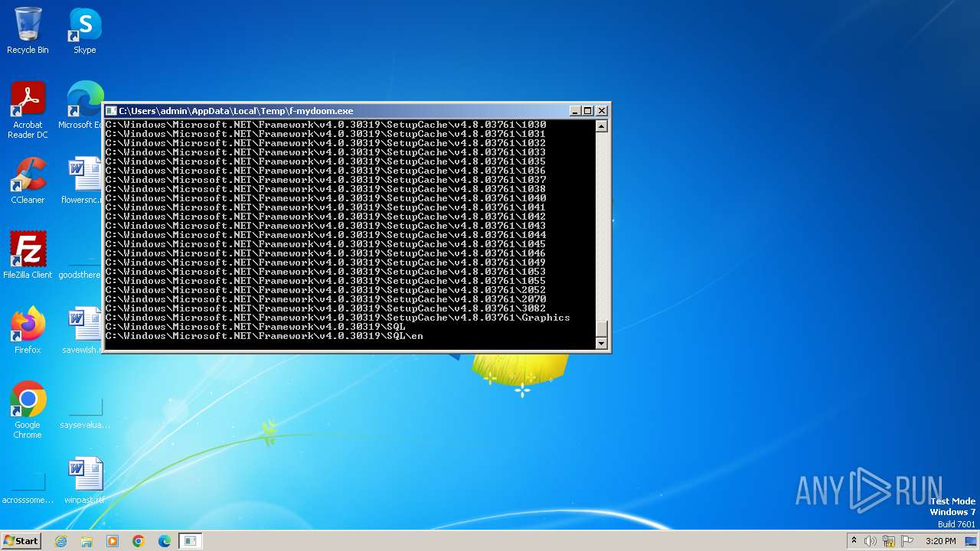Open File Explorer from the taskbar
The image size is (980, 551).
tap(87, 541)
